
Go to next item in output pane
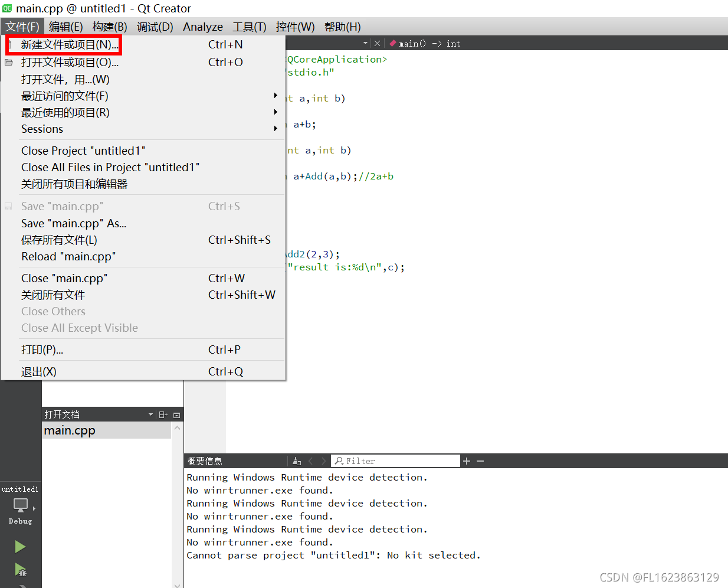[323, 461]
